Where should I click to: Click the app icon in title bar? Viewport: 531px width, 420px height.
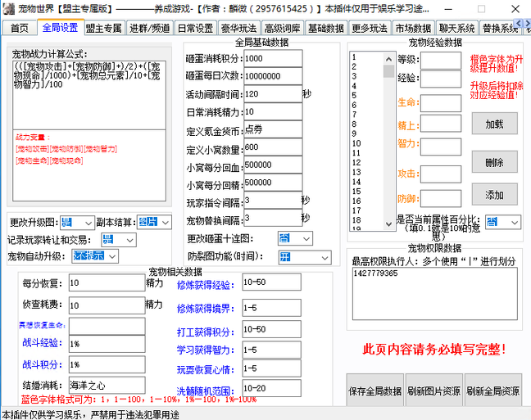tap(8, 8)
